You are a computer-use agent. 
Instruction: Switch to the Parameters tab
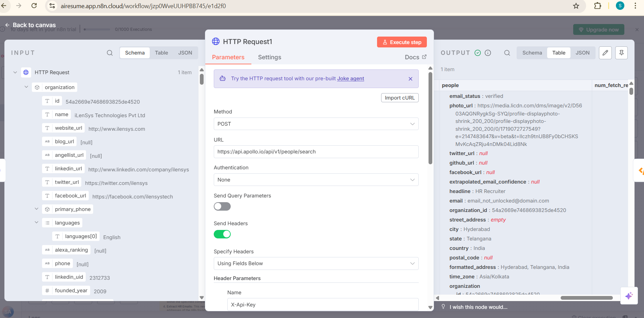click(228, 57)
